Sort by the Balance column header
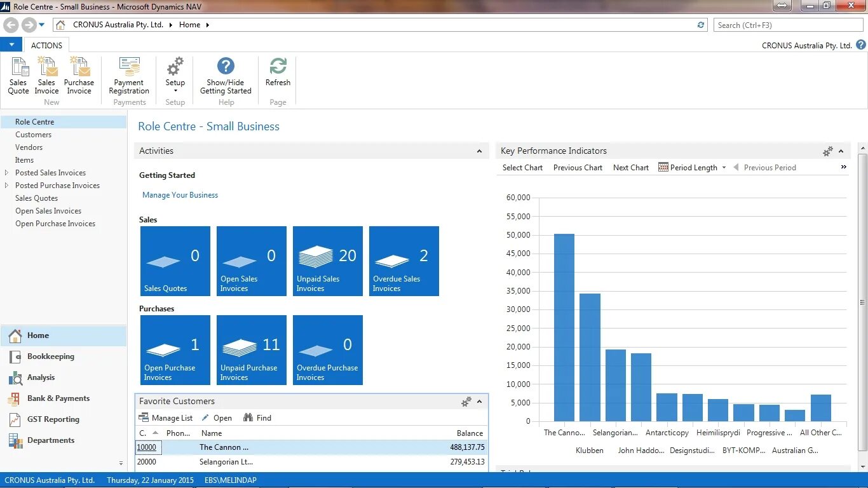The width and height of the screenshot is (868, 488). point(470,433)
